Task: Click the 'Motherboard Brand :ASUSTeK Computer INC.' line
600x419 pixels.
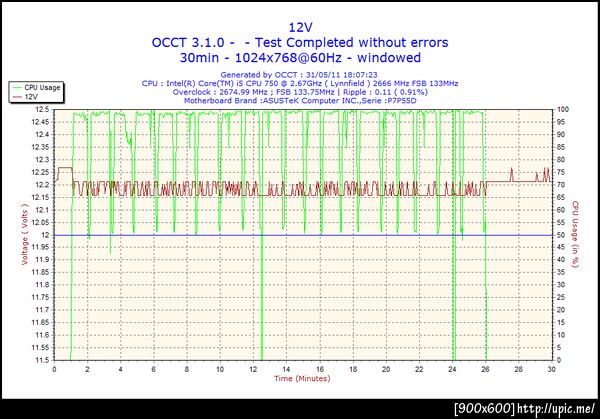Action: pyautogui.click(x=300, y=101)
